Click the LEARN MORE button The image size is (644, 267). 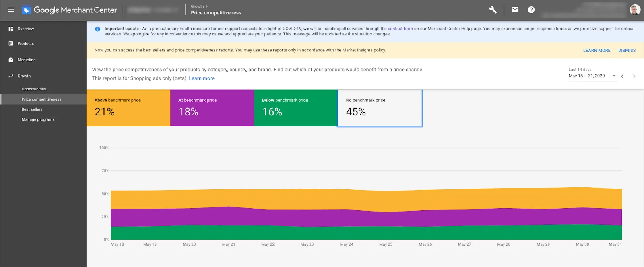pyautogui.click(x=597, y=50)
